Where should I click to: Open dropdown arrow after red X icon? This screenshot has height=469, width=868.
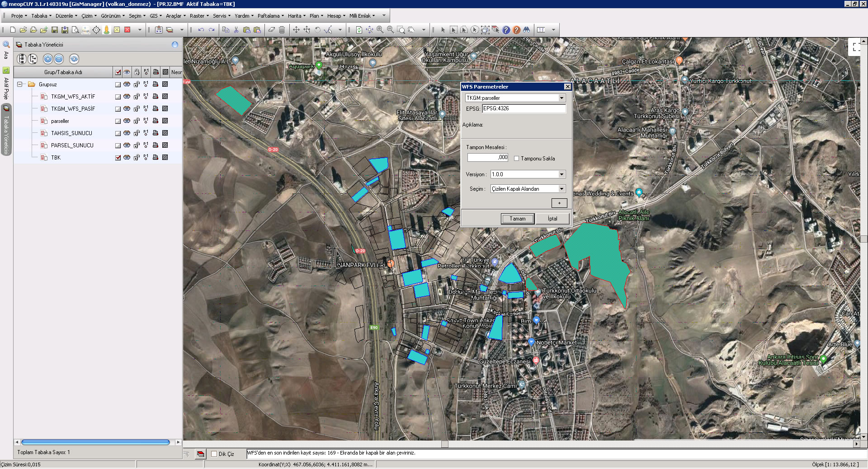(x=140, y=30)
